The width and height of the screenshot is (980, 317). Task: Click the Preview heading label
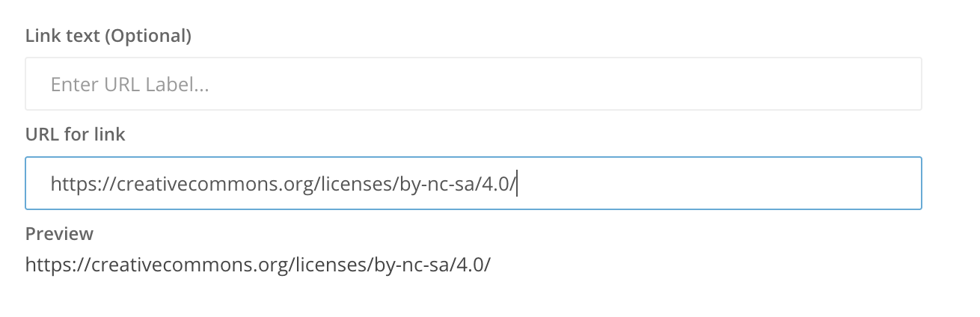click(59, 234)
